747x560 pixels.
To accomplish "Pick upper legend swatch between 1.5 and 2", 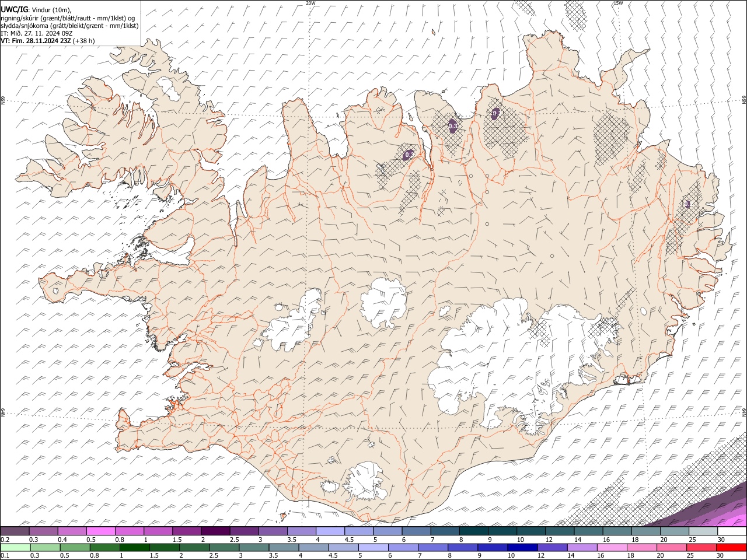I will tap(186, 531).
